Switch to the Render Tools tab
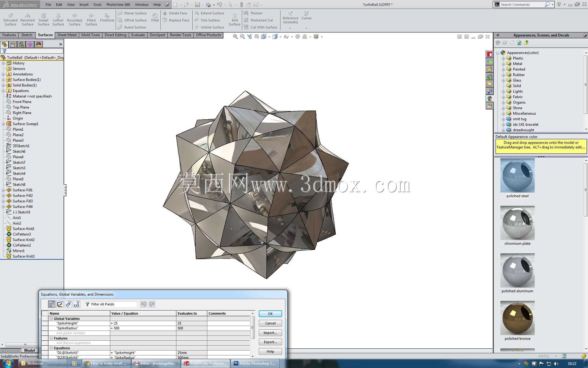This screenshot has height=368, width=588. [180, 35]
